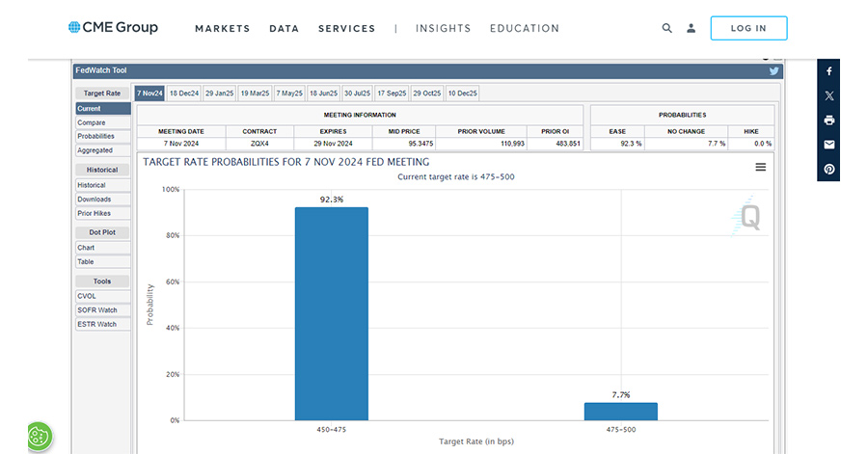The height and width of the screenshot is (454, 868).
Task: Select the 18 Jun25 meeting tab
Action: [x=323, y=93]
